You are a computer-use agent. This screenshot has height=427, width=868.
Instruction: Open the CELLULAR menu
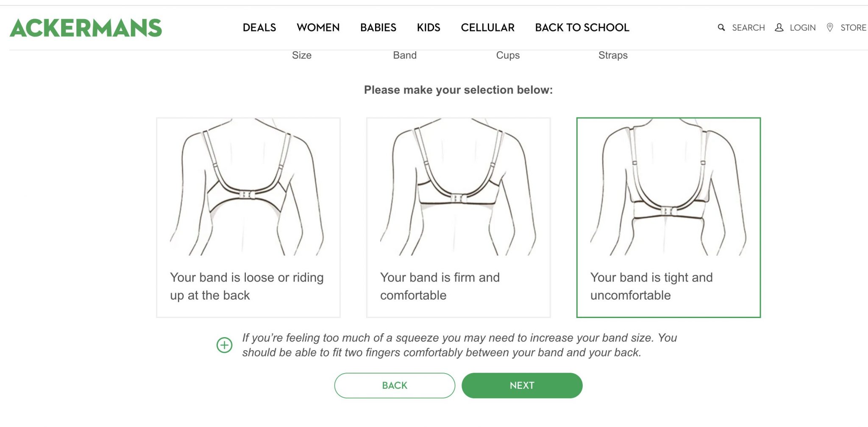(488, 27)
